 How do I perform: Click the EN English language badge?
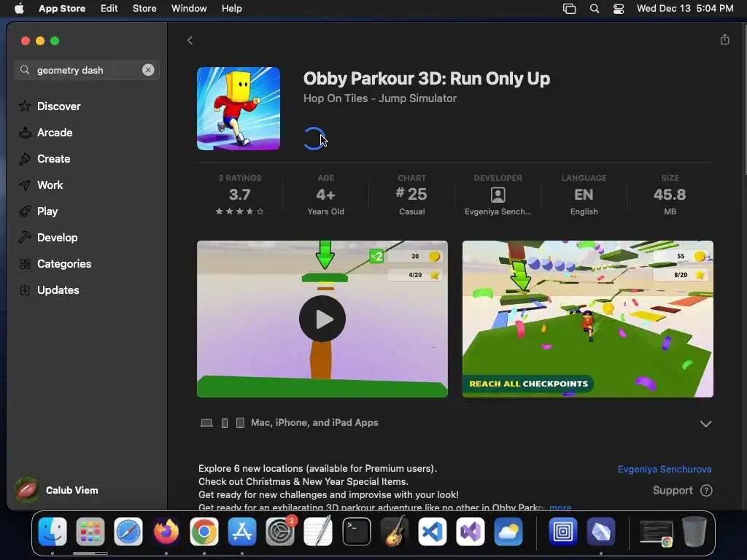(x=584, y=194)
